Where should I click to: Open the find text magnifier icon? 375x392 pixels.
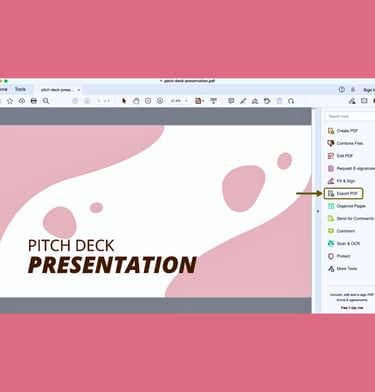coord(46,101)
